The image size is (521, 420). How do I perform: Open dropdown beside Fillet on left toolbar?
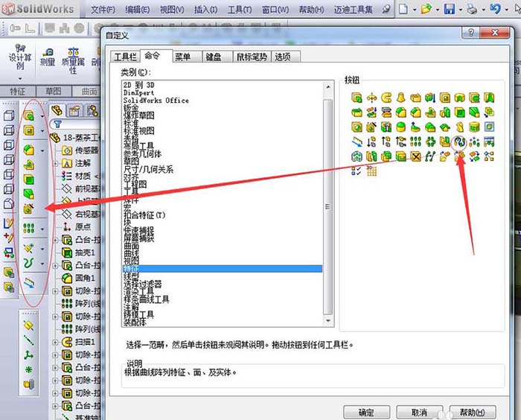42,150
